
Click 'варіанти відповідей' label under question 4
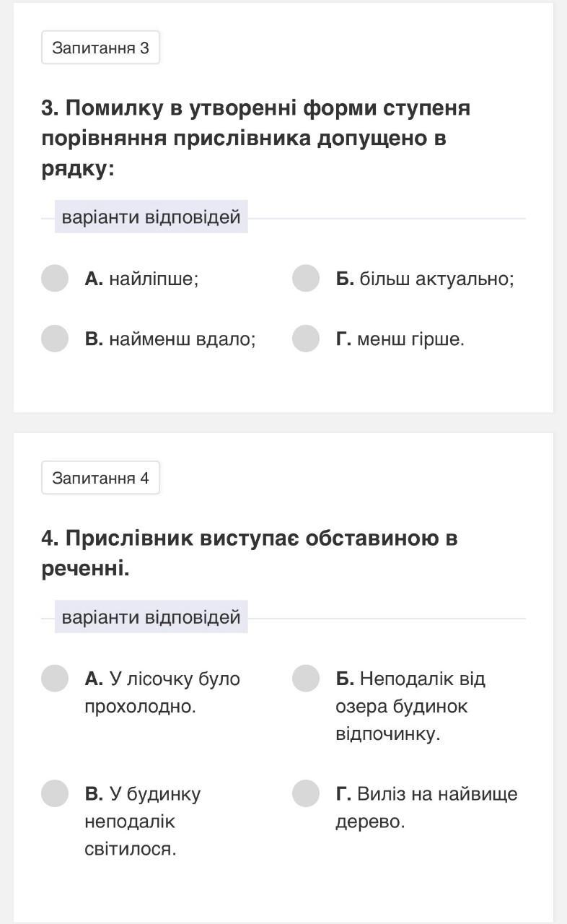pyautogui.click(x=151, y=617)
